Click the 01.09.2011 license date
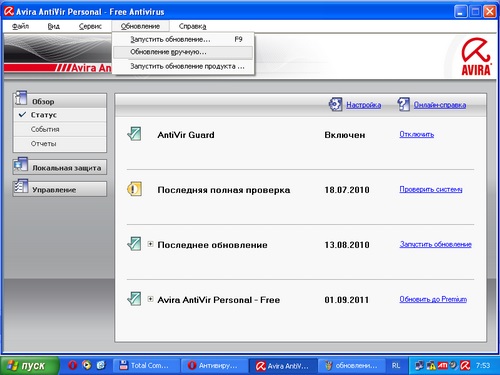Viewport: 500px width, 375px height. pos(347,300)
